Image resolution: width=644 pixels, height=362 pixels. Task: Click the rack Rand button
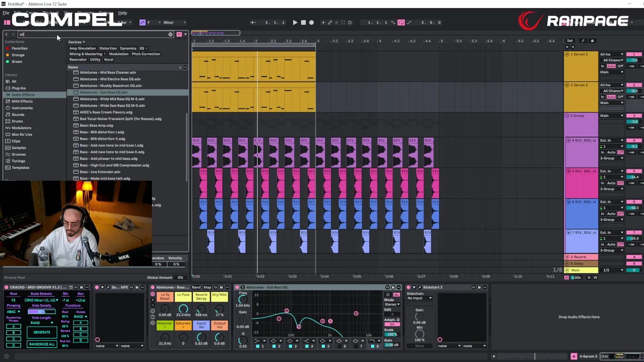[x=196, y=288]
